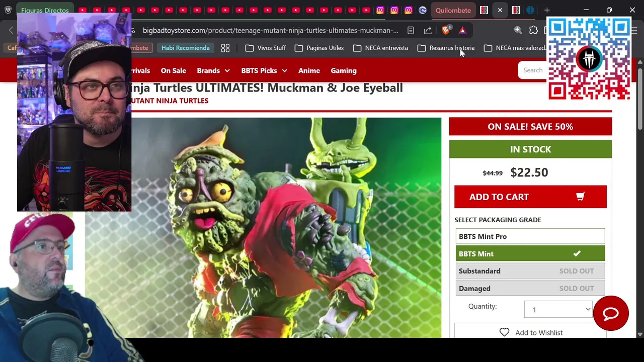Screen dimensions: 644x362
Task: Click the zoom magnifier icon in toolbar
Action: [518, 30]
